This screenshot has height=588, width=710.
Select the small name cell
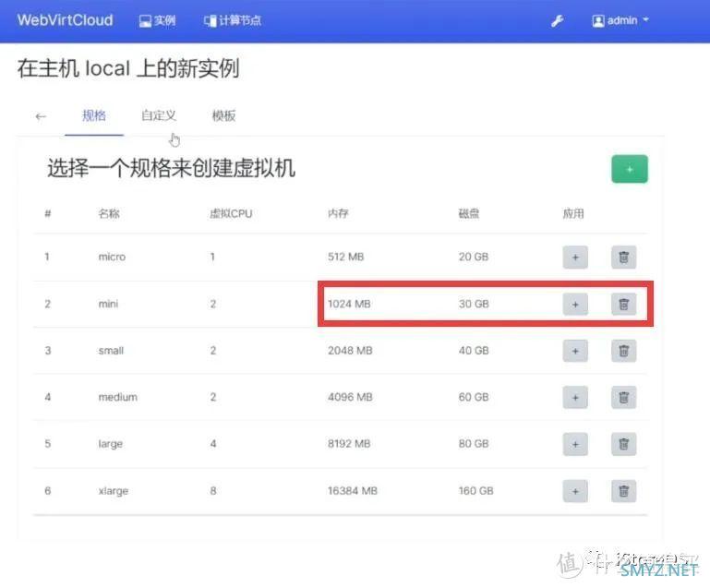point(111,351)
